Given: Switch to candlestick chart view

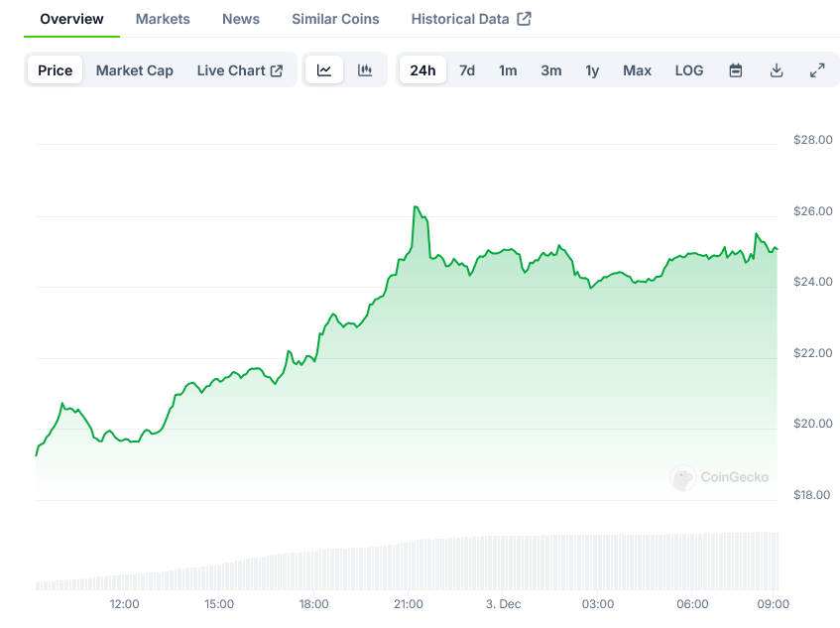Looking at the screenshot, I should (365, 70).
